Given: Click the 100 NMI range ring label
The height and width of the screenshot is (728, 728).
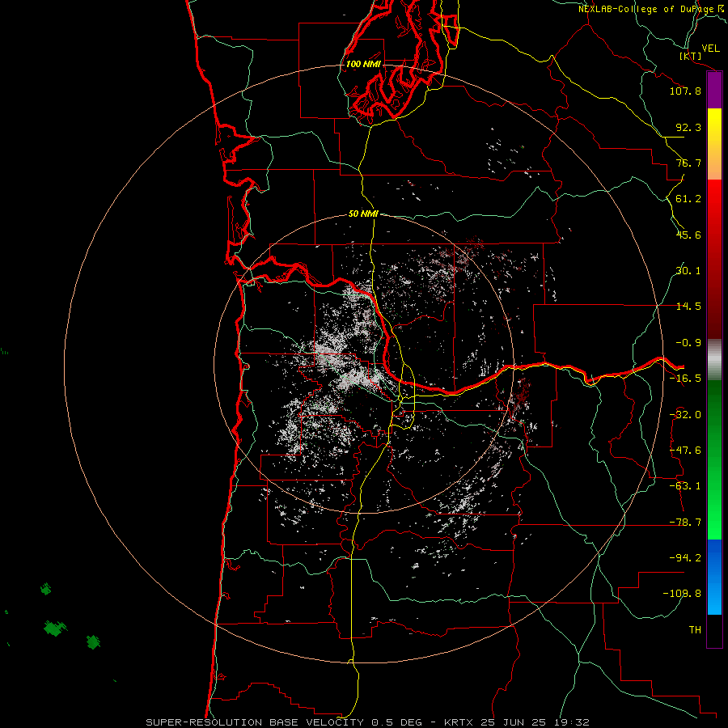Looking at the screenshot, I should click(363, 64).
